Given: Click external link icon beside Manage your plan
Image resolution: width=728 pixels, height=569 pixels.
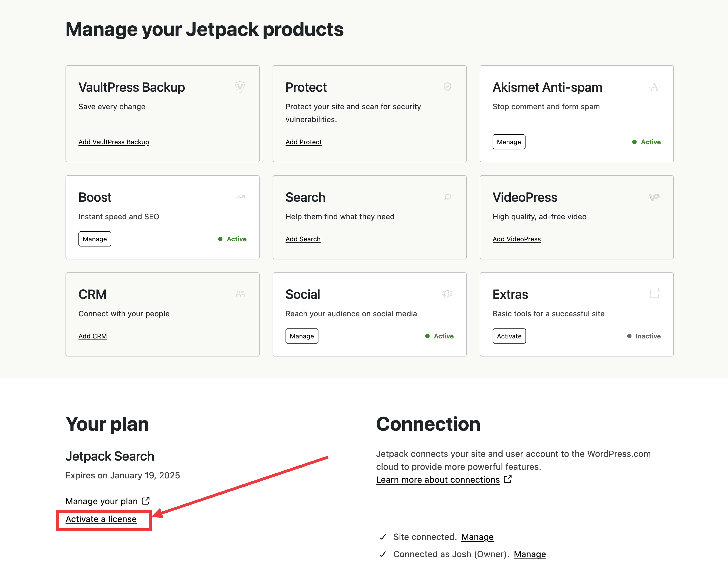Looking at the screenshot, I should (x=146, y=501).
